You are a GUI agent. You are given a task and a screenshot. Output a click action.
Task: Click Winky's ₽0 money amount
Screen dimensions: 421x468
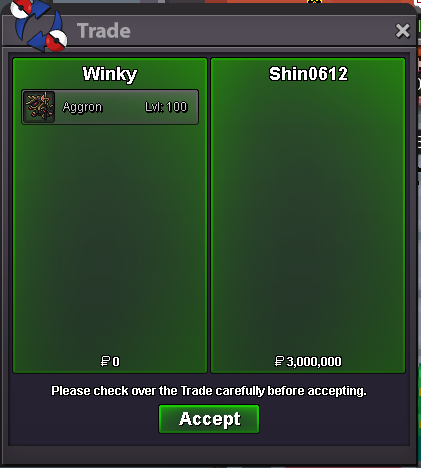pos(110,361)
